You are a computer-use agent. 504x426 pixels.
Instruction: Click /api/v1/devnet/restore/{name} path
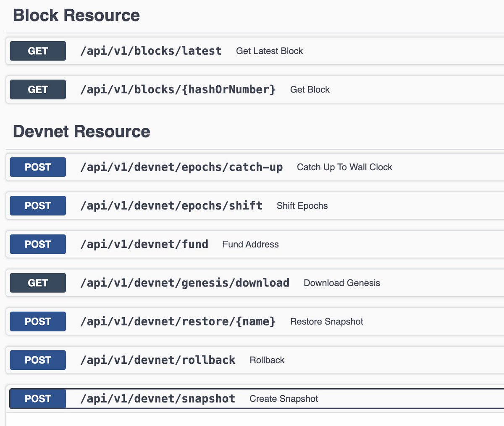tap(178, 321)
